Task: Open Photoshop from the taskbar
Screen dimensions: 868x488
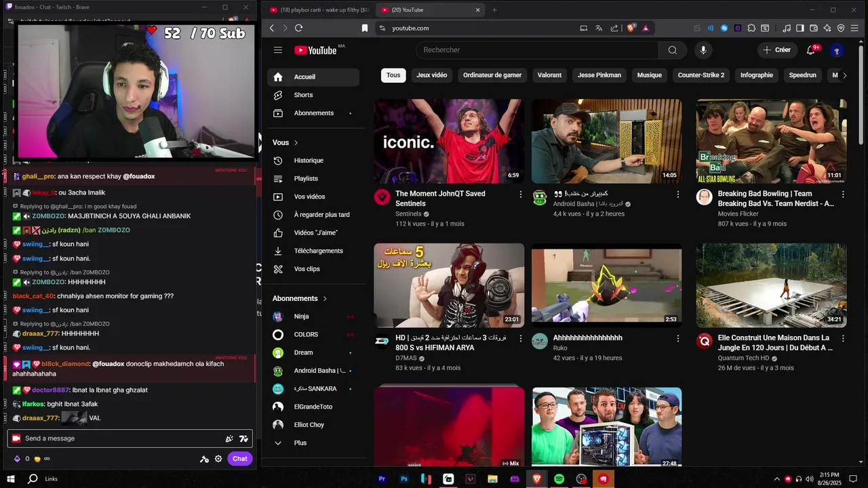Action: click(x=404, y=479)
